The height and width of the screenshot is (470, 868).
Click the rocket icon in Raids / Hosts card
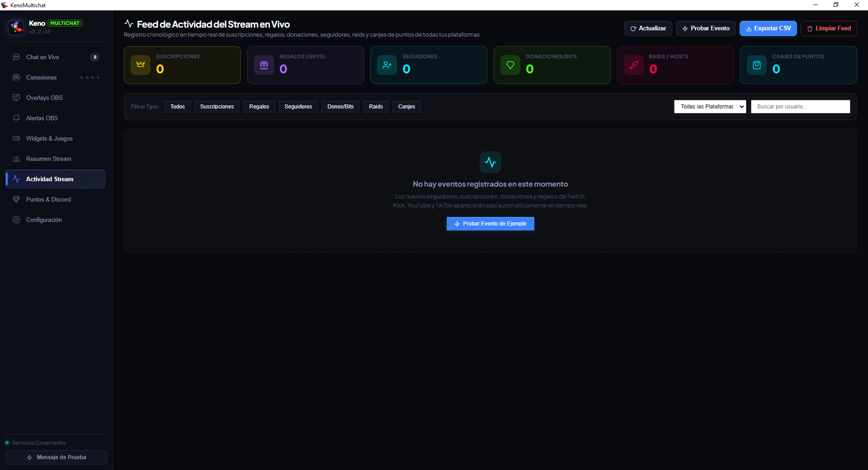(634, 65)
